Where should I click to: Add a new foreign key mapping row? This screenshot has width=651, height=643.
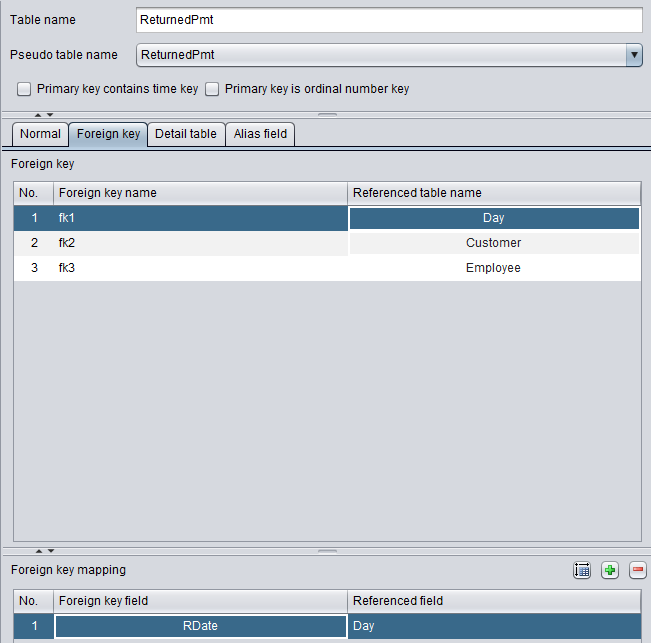click(x=610, y=570)
